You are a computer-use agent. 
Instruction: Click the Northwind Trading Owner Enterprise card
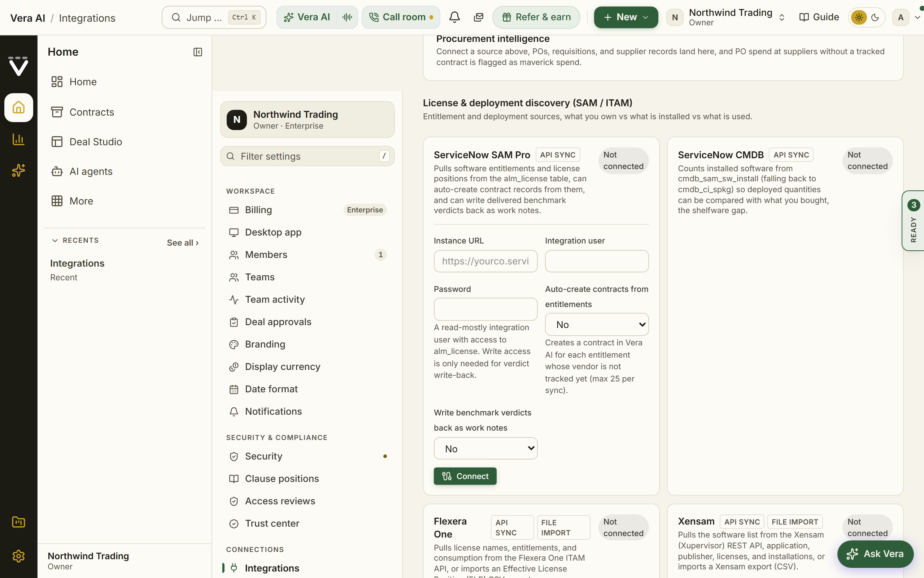coord(308,120)
